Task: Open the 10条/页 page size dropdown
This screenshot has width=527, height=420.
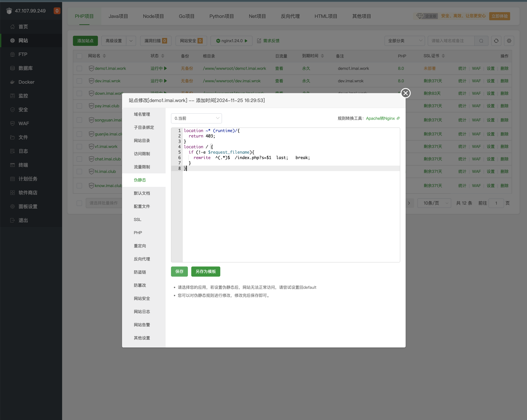Action: pyautogui.click(x=434, y=203)
